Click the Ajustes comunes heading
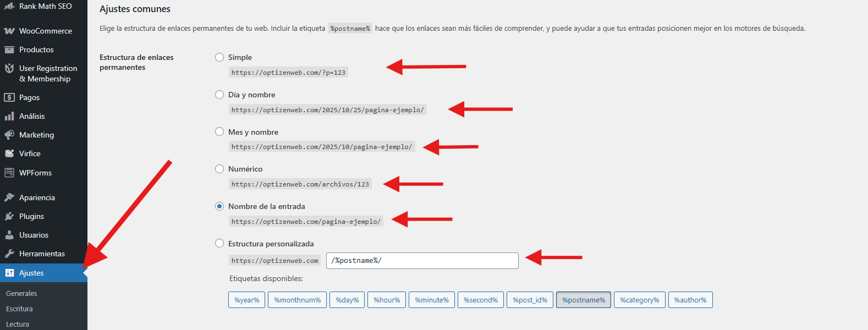The height and width of the screenshot is (330, 868). pos(135,9)
